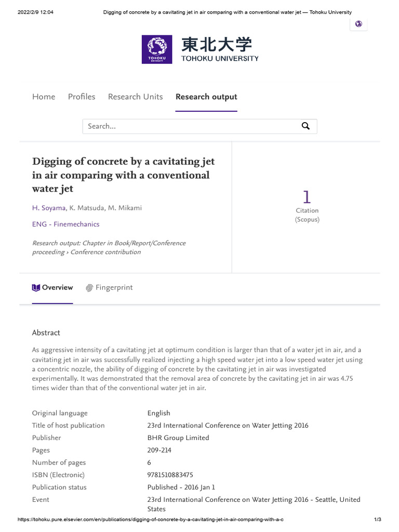Select the Research output menu item
Image resolution: width=399 pixels, height=532 pixels.
206,97
